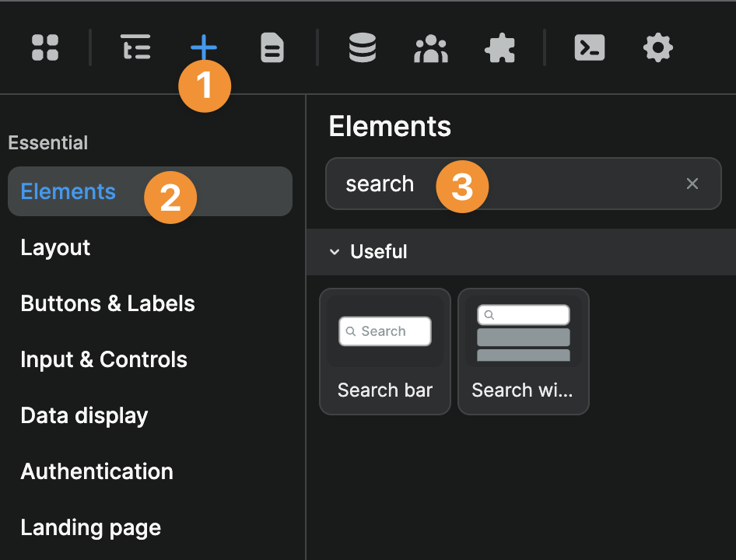Image resolution: width=736 pixels, height=560 pixels.
Task: Open the settings gear icon
Action: (657, 47)
